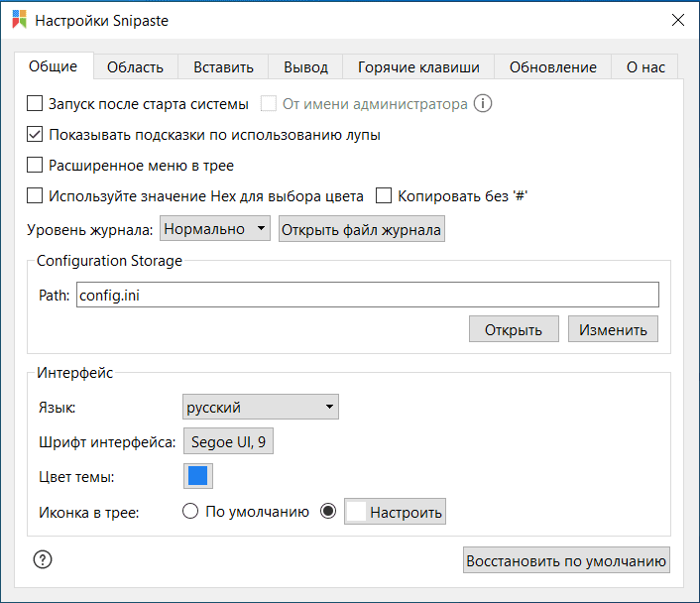Check Копировать без '#' option
Image resolution: width=700 pixels, height=603 pixels.
pos(384,196)
